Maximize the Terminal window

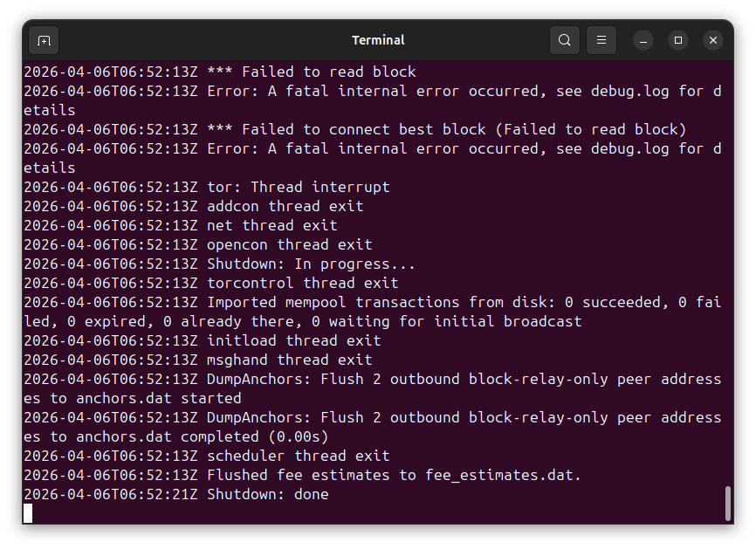[678, 40]
